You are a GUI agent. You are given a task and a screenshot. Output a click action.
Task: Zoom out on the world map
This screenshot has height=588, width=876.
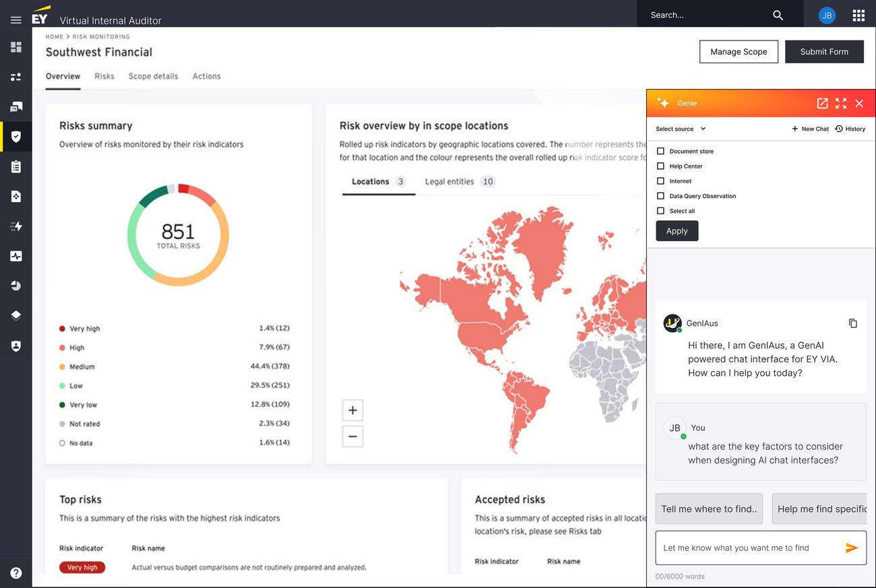(352, 436)
